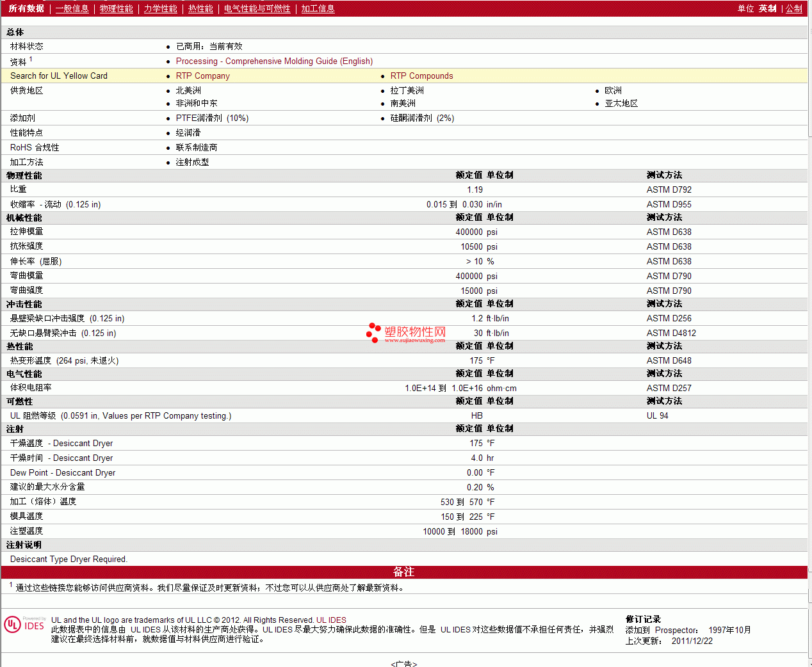This screenshot has width=812, height=667.
Task: Click the HB flame rating value
Action: (x=477, y=415)
